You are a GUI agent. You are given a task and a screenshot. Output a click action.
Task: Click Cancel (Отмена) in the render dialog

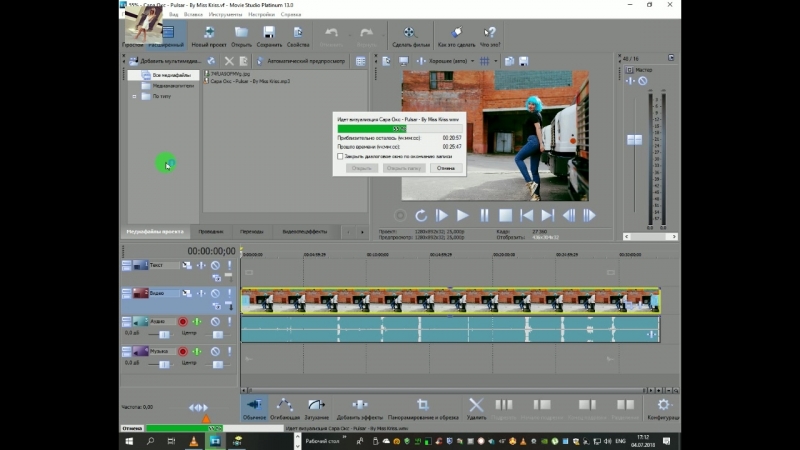pyautogui.click(x=445, y=168)
